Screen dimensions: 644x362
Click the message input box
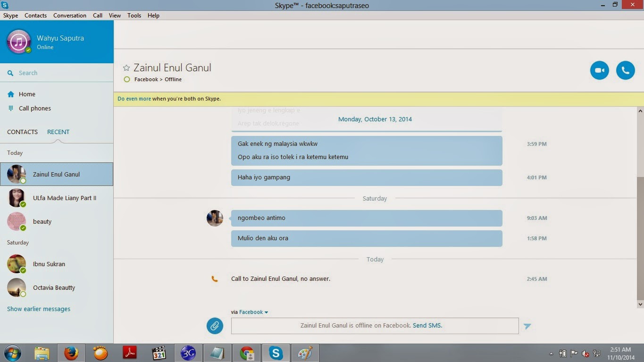(x=375, y=326)
